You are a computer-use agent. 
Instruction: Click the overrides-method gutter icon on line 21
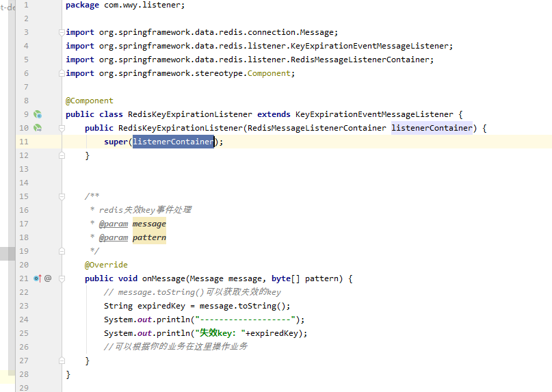[38, 278]
